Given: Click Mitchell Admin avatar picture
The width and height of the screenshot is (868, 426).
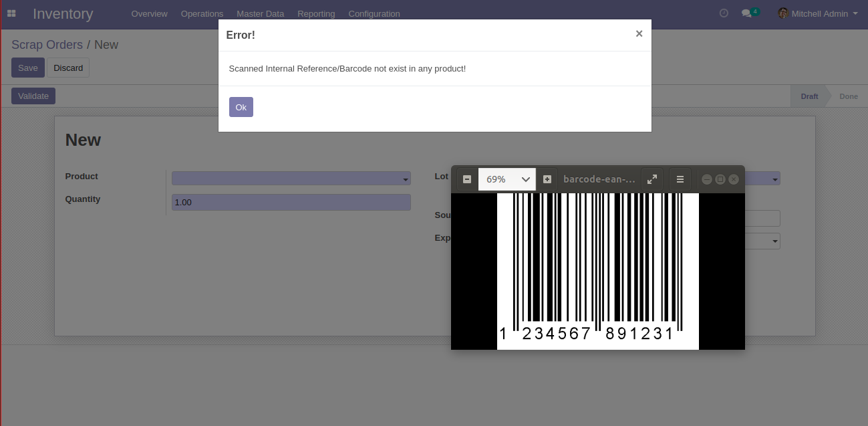Looking at the screenshot, I should [x=783, y=13].
